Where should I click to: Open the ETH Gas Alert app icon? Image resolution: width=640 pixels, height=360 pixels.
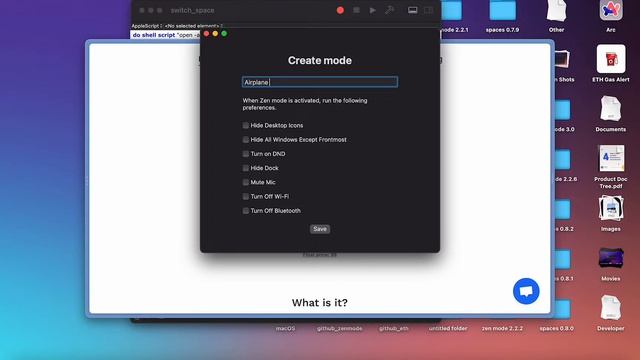[611, 59]
